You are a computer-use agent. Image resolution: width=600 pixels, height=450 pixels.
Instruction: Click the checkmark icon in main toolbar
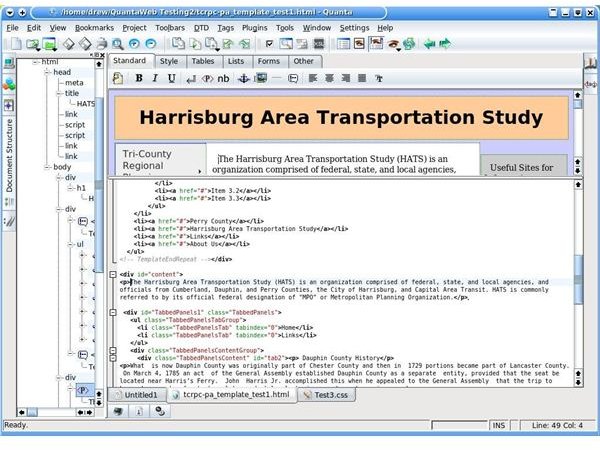(269, 44)
